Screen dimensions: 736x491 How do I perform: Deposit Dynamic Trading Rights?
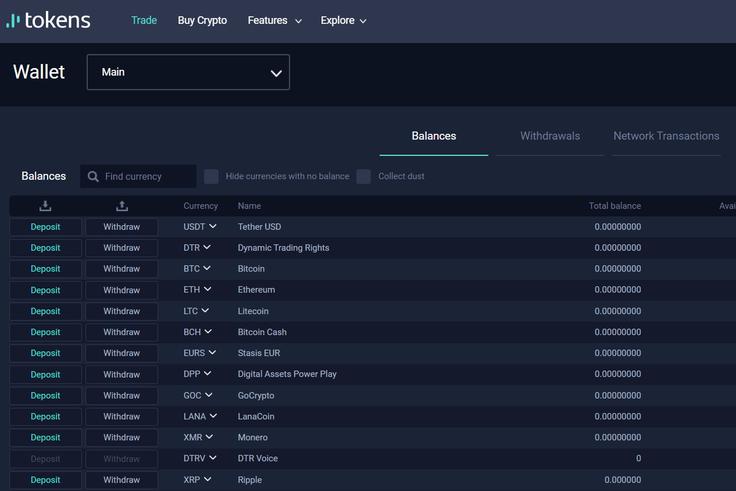tap(46, 248)
